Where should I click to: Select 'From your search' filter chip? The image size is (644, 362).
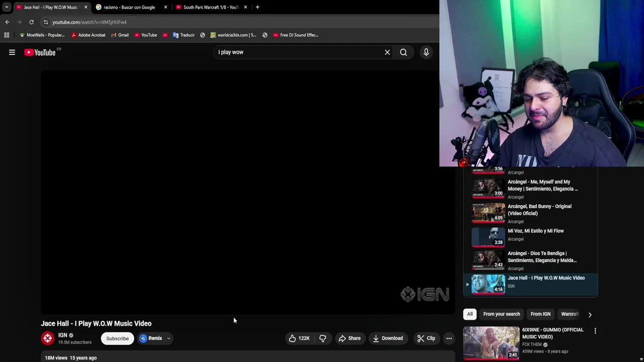coord(502,314)
